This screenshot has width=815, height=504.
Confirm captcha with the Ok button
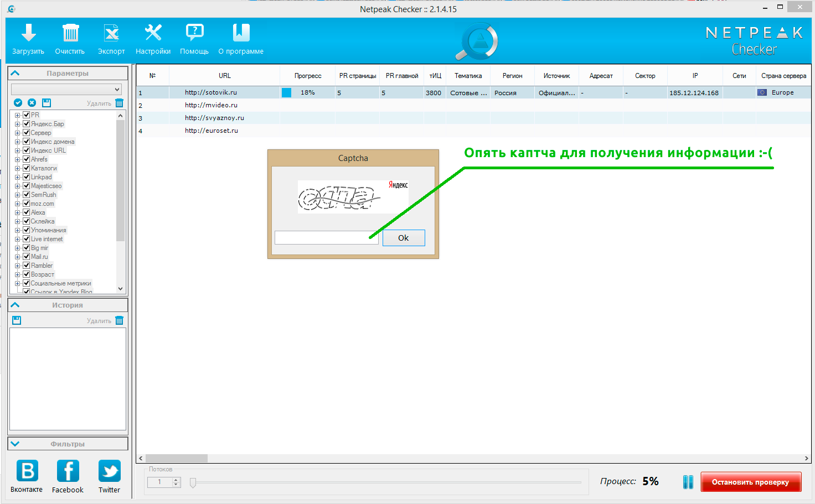404,238
